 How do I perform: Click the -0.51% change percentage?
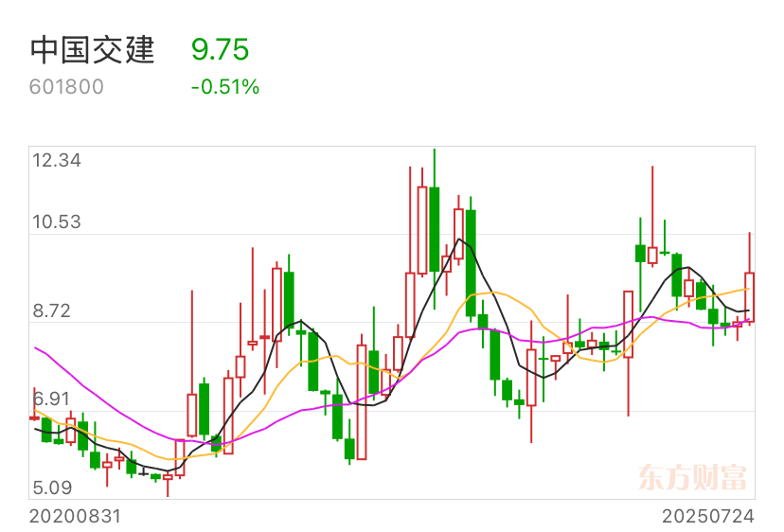click(x=225, y=87)
